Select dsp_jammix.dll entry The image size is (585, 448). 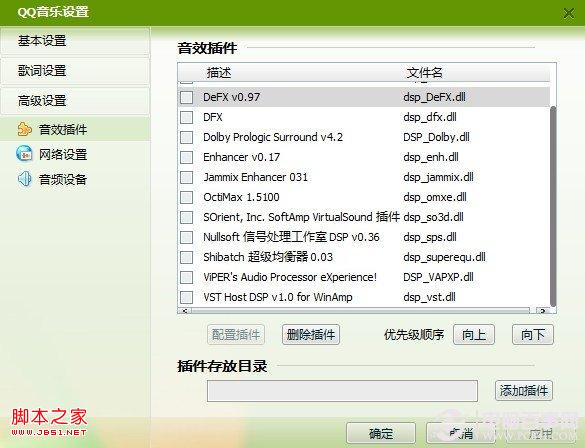[438, 177]
